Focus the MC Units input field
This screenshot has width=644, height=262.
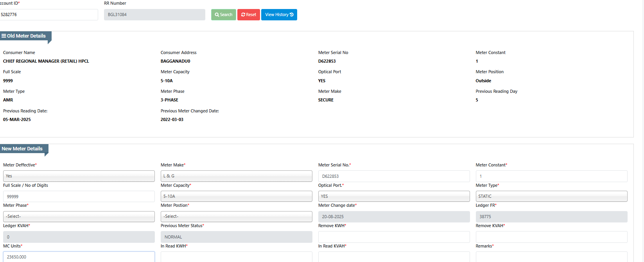tap(79, 257)
